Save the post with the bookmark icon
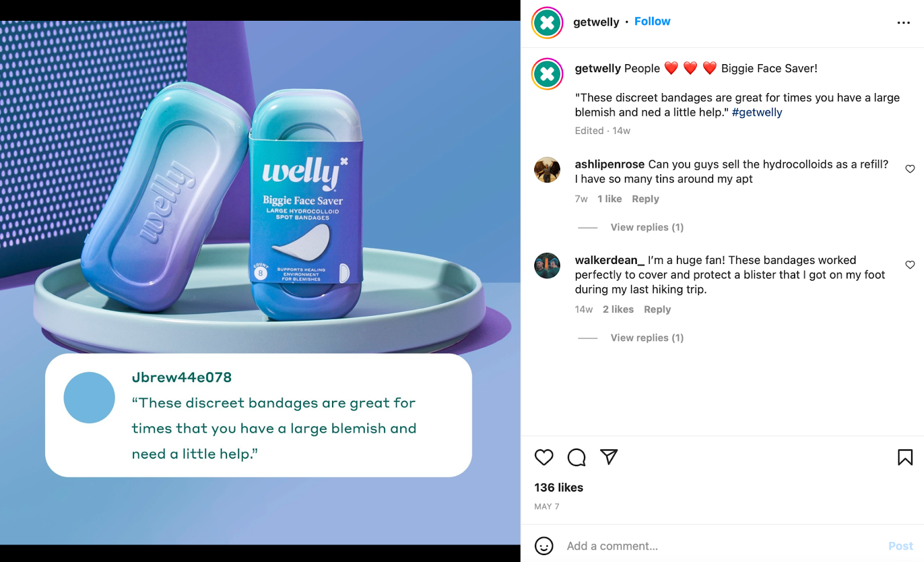Viewport: 924px width, 562px height. pos(905,457)
